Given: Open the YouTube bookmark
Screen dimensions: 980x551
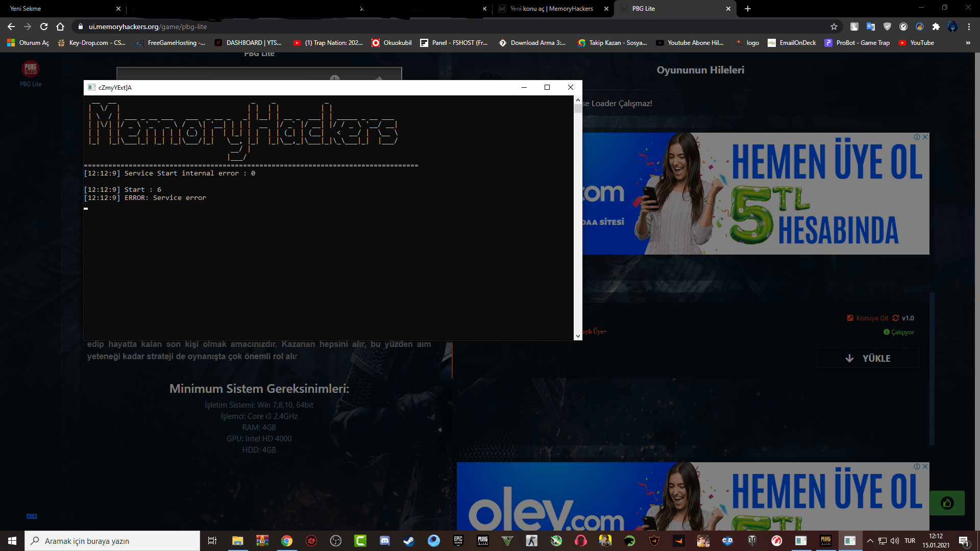Looking at the screenshot, I should (x=917, y=43).
